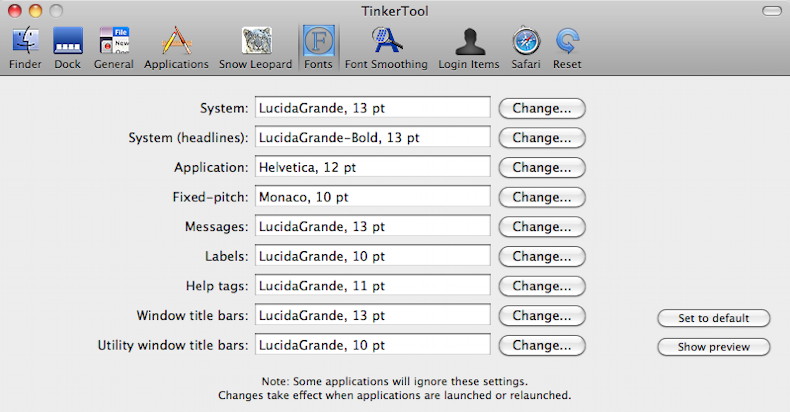Change the Labels font
The image size is (790, 412).
tap(542, 256)
